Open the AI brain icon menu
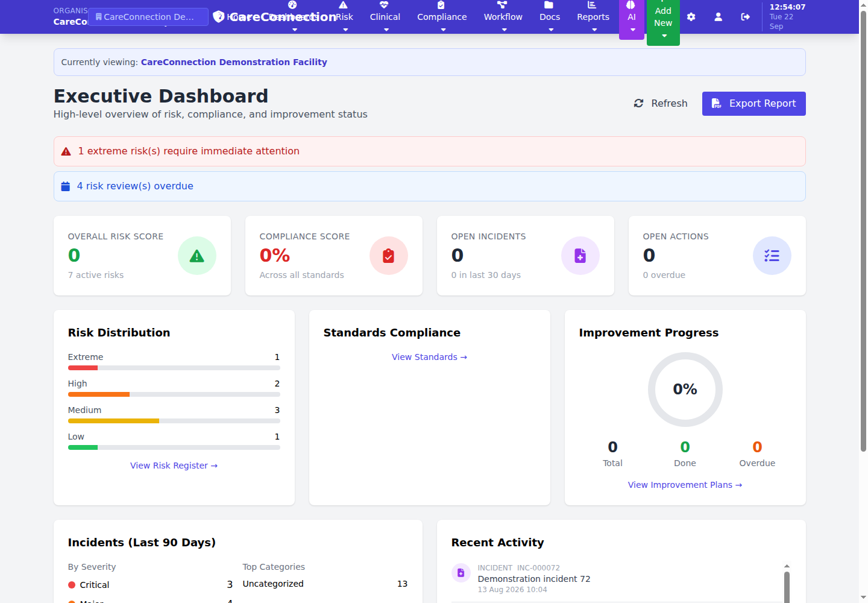 631,5
